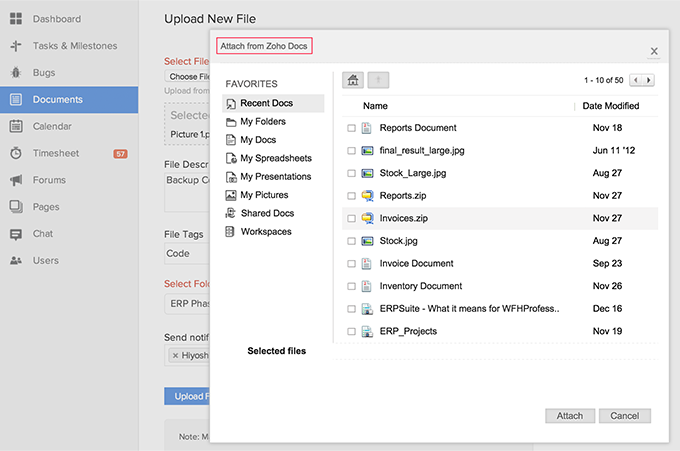This screenshot has width=680, height=451.
Task: Open My Folders in Favorites
Action: (x=263, y=122)
